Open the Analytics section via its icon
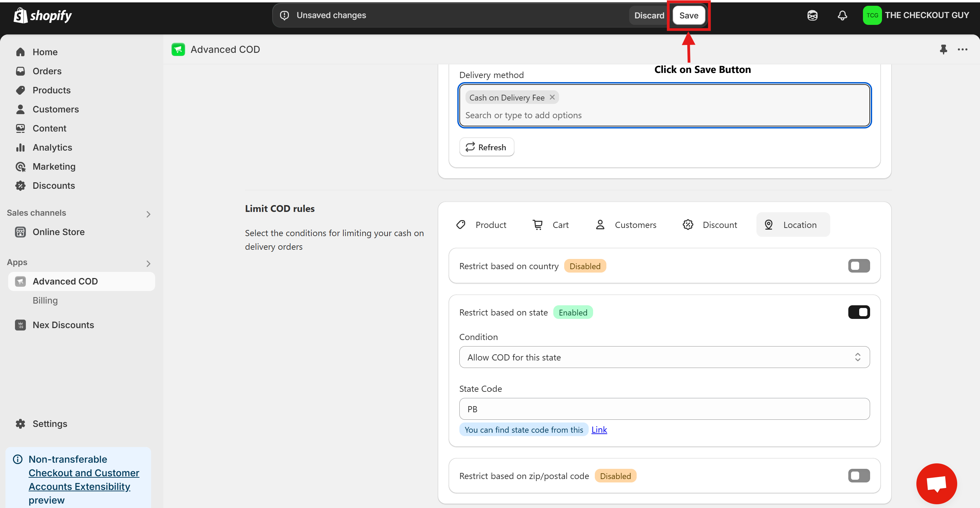The height and width of the screenshot is (508, 980). point(20,148)
